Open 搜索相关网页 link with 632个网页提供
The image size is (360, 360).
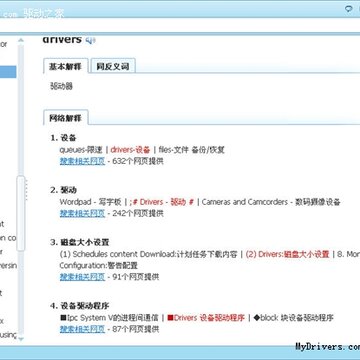click(x=82, y=161)
